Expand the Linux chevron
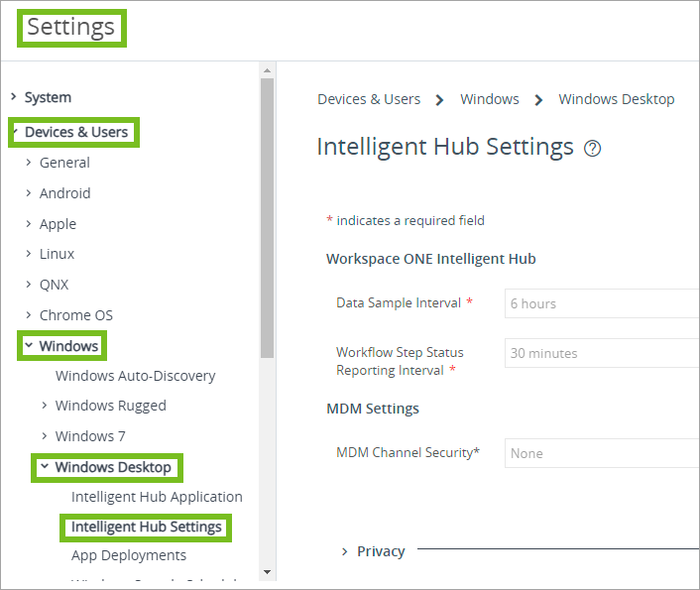This screenshot has width=700, height=590. pos(29,254)
